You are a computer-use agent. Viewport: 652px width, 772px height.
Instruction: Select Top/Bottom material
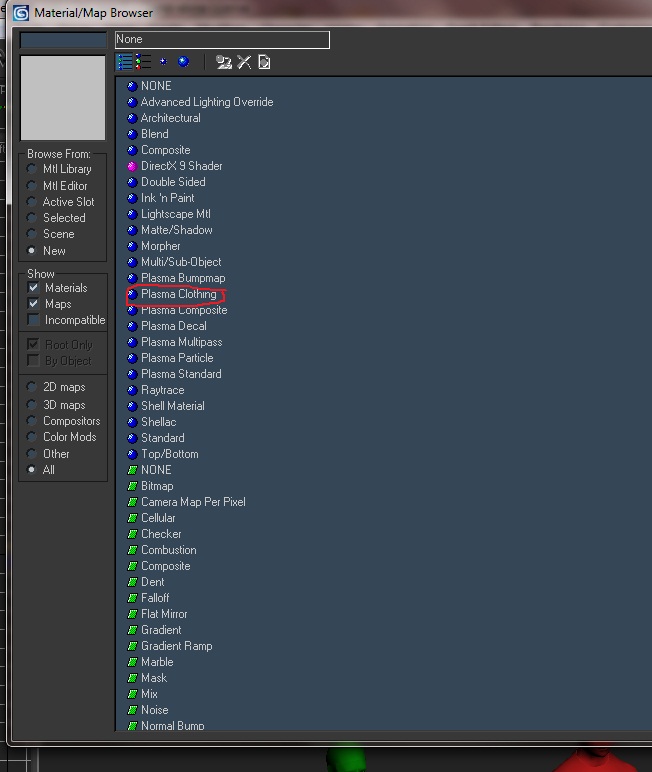[x=169, y=454]
